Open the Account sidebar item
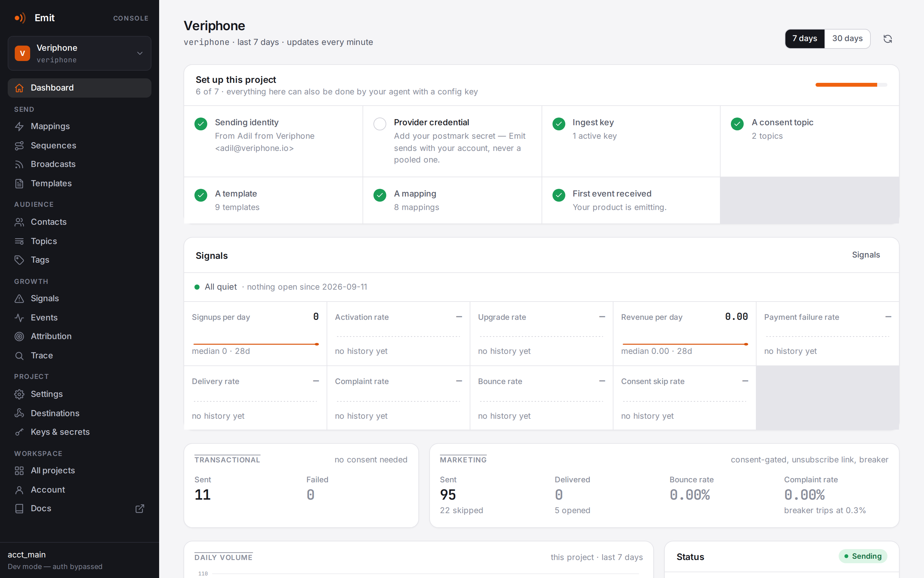The height and width of the screenshot is (578, 924). (80, 490)
